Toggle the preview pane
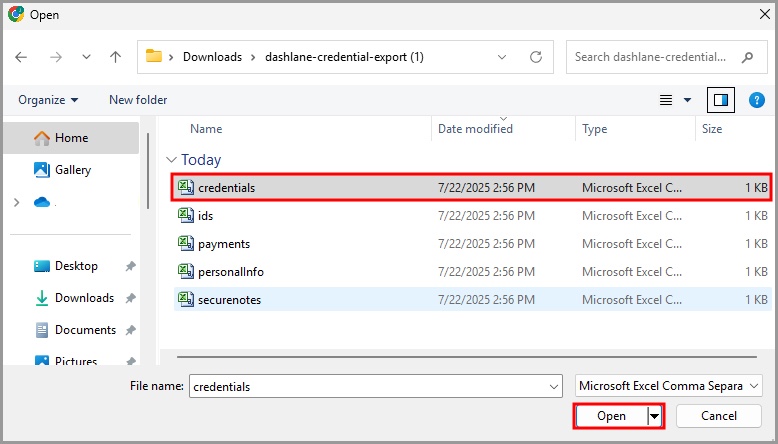Image resolution: width=778 pixels, height=444 pixels. coord(721,100)
